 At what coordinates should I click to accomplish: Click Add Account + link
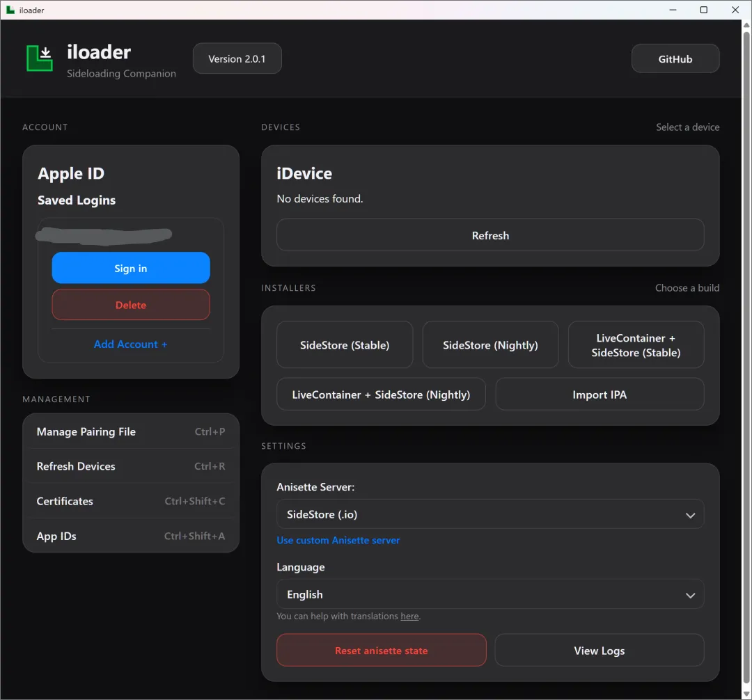click(130, 344)
